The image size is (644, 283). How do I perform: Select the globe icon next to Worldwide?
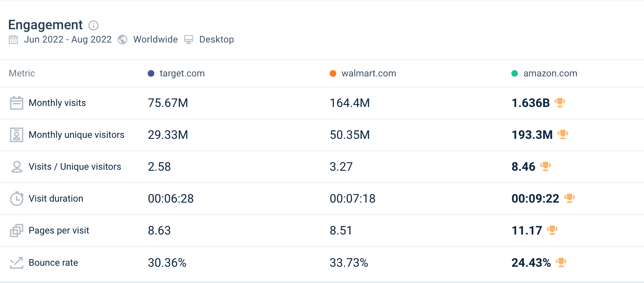tap(122, 40)
